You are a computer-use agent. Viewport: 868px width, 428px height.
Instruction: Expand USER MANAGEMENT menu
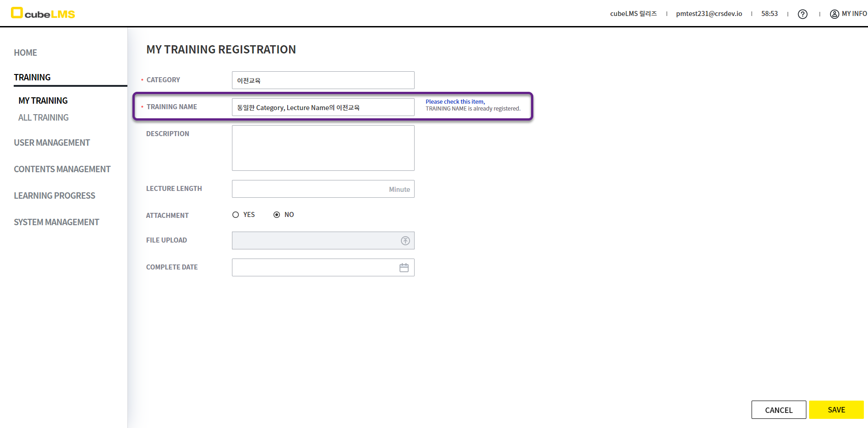[52, 143]
